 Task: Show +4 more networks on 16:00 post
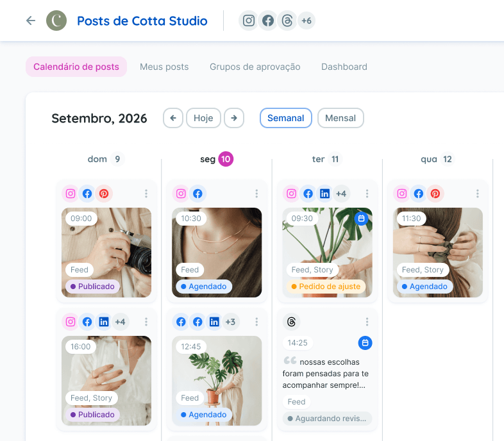[x=120, y=322]
